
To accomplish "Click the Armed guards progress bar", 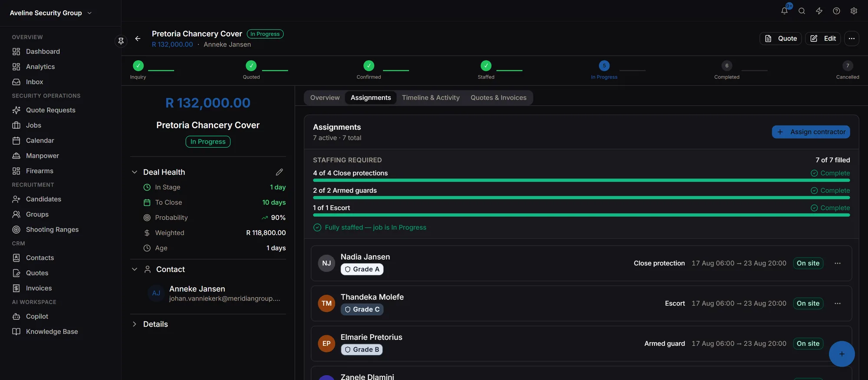I will [581, 198].
